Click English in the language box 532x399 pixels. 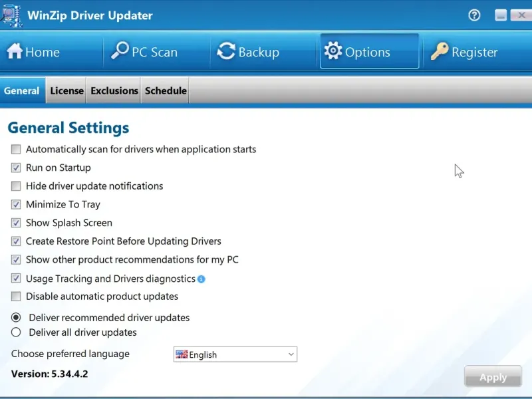click(x=203, y=354)
